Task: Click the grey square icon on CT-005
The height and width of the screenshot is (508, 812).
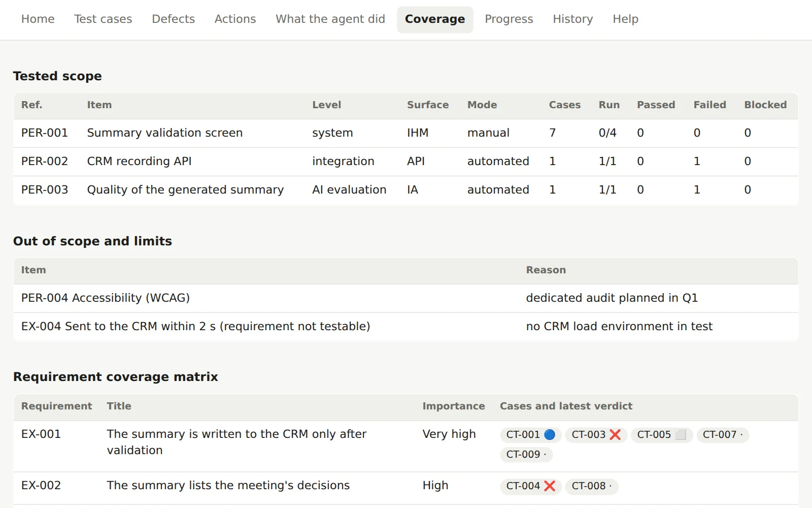Action: tap(681, 435)
